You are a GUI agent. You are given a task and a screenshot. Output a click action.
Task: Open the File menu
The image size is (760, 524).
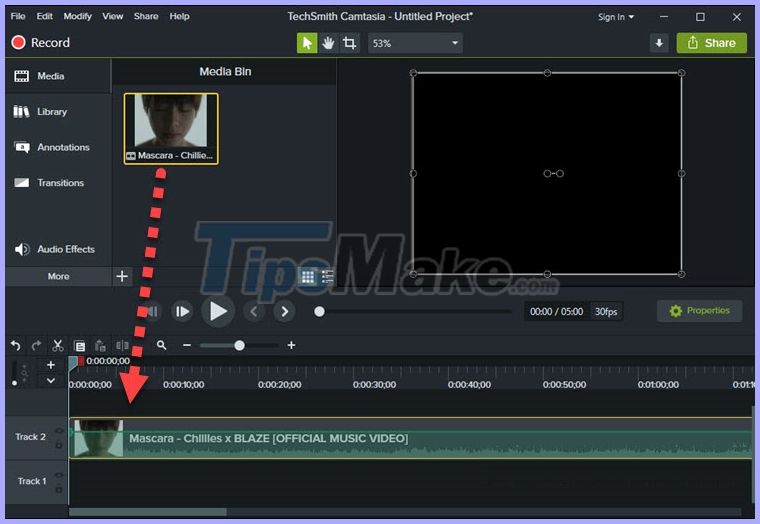tap(18, 16)
